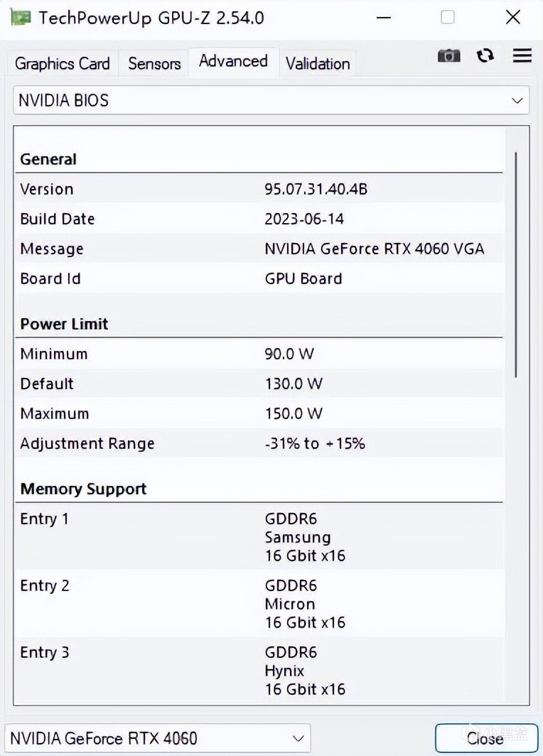Take a screenshot with the camera icon
The width and height of the screenshot is (543, 756).
[x=449, y=56]
